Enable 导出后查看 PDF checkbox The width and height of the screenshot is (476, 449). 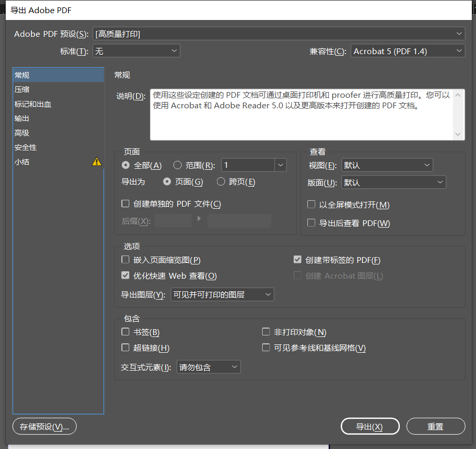tap(311, 223)
